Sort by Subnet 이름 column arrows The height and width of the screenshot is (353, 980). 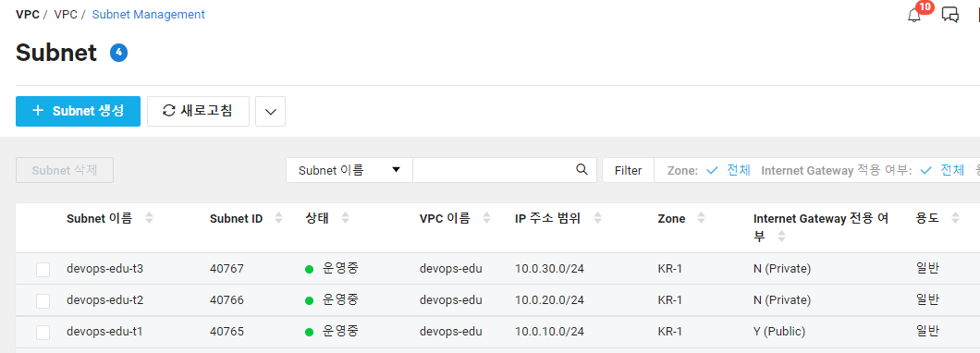coord(149,218)
